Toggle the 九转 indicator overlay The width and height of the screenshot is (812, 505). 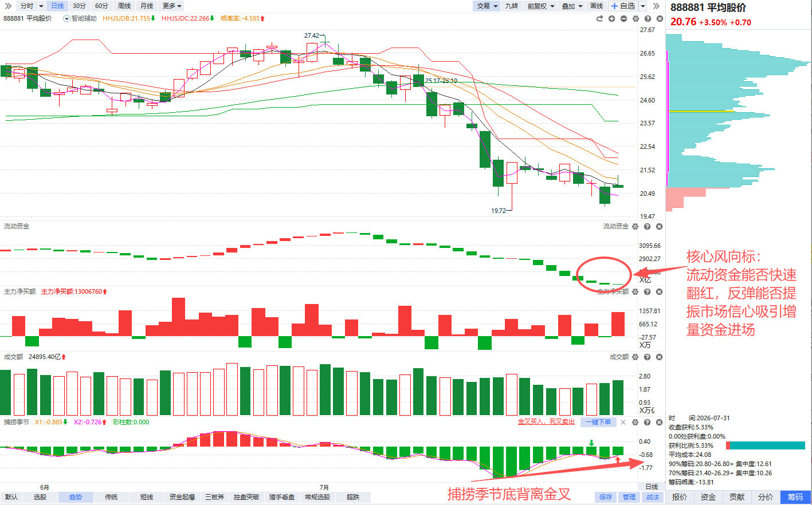[511, 6]
